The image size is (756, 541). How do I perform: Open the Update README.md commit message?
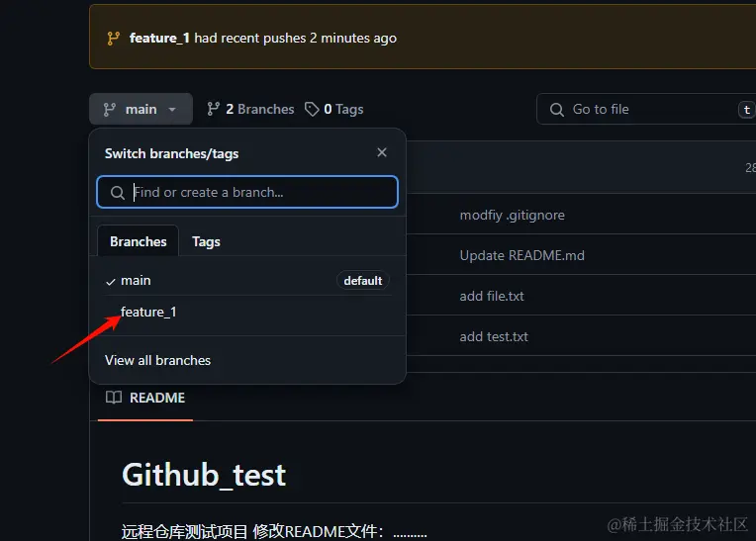point(521,255)
